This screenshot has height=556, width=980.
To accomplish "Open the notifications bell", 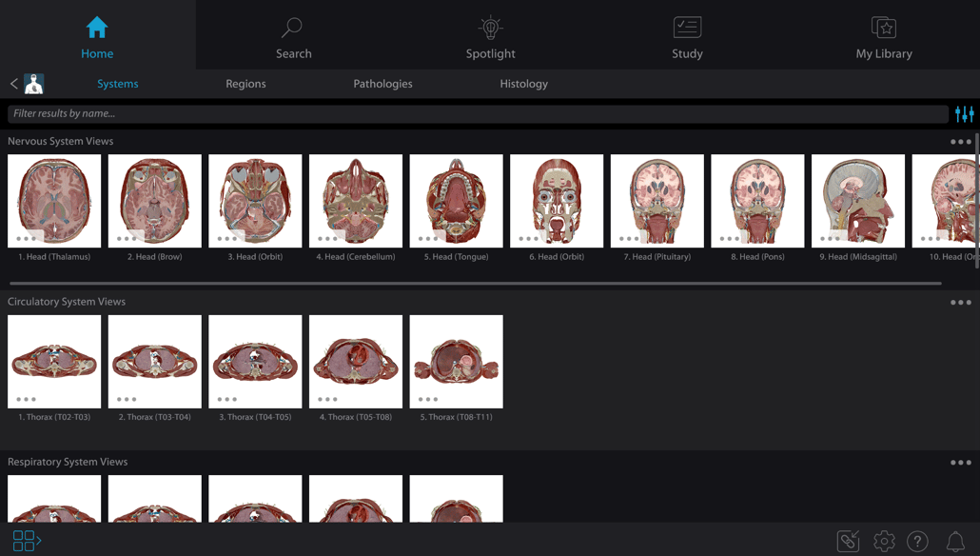I will 954,540.
